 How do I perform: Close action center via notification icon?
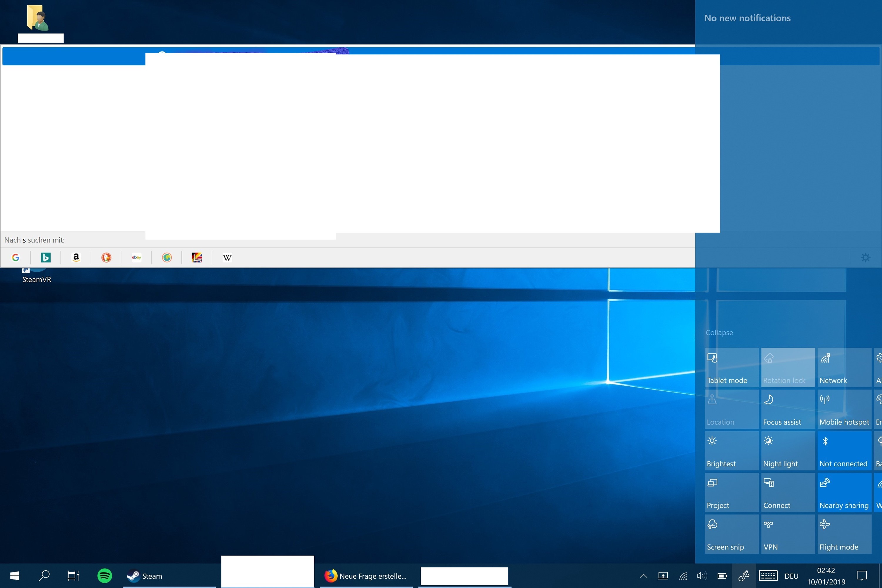pos(862,576)
